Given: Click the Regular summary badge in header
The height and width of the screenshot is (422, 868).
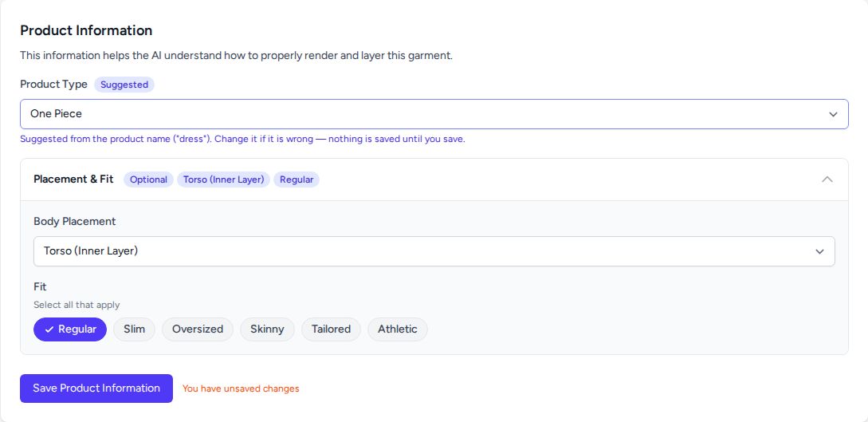Looking at the screenshot, I should pos(297,179).
